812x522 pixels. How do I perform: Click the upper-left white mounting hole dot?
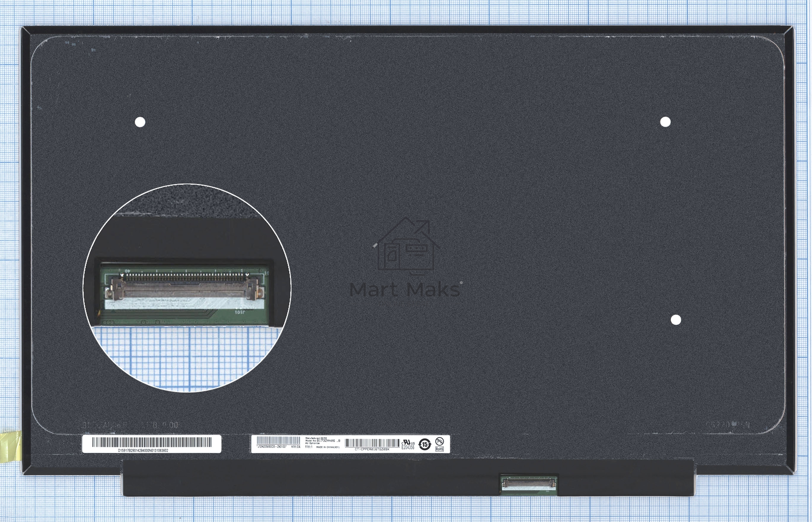(x=140, y=122)
